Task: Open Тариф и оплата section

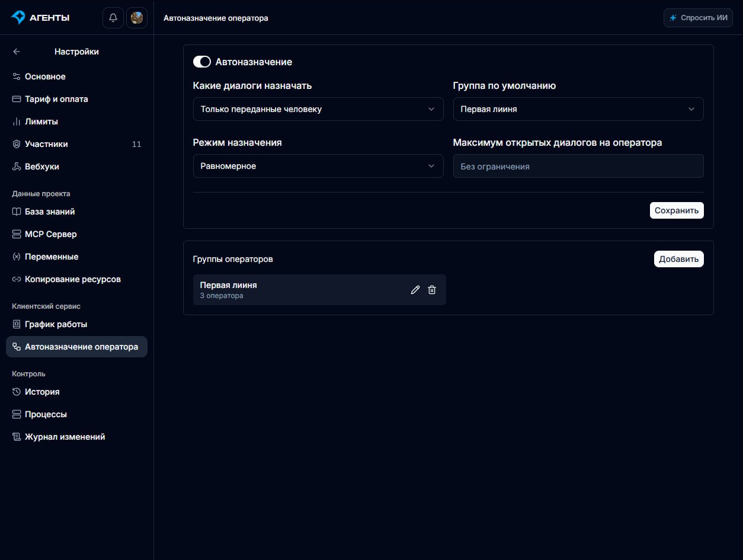Action: pos(76,99)
